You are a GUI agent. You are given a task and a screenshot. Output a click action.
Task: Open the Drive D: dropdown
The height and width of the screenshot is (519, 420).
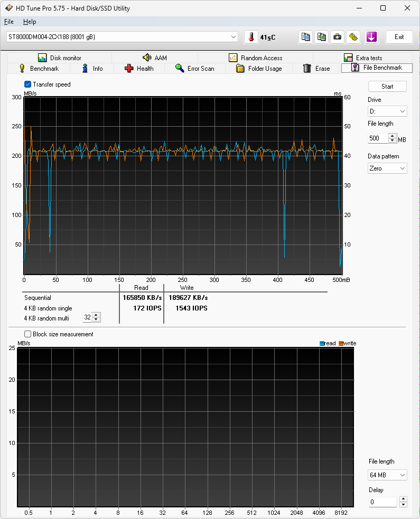[387, 111]
